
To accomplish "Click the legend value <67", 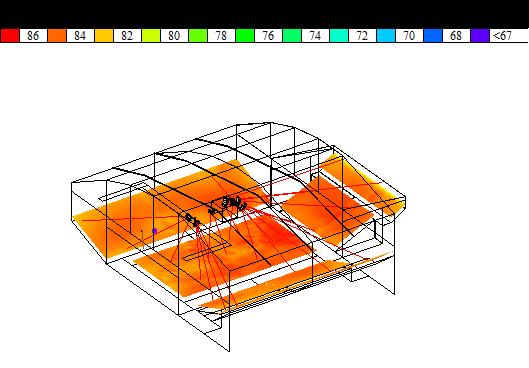I will (x=502, y=36).
